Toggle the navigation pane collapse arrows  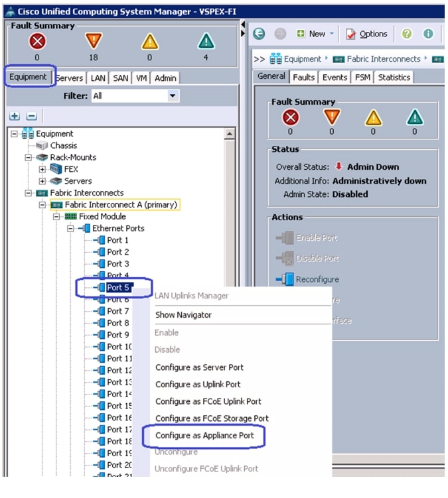coord(243,29)
